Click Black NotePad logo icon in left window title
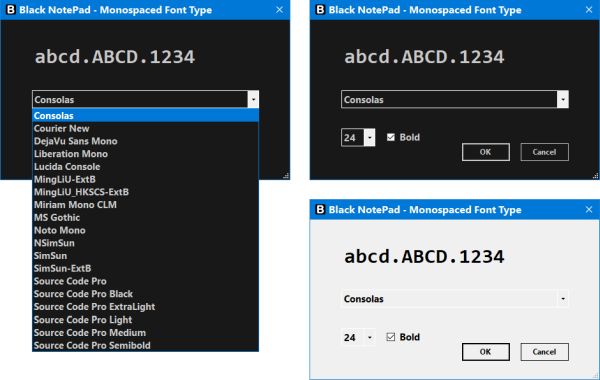 coord(11,10)
